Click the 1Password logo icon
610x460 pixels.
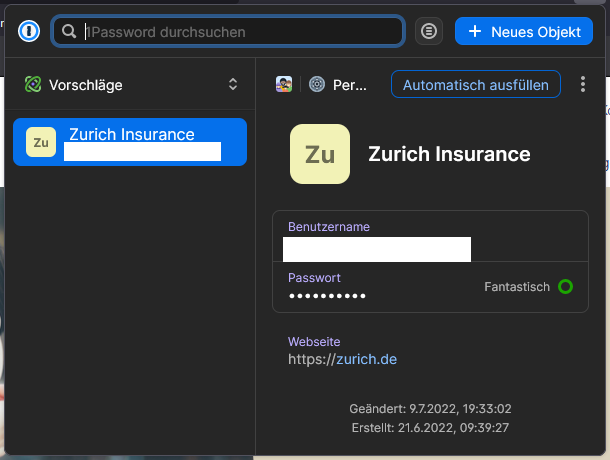pos(29,31)
